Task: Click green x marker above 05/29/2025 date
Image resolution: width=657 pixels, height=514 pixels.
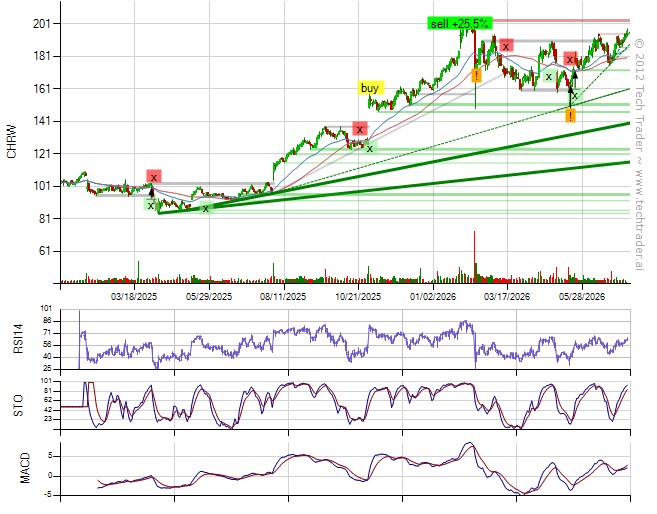Action: tap(206, 208)
